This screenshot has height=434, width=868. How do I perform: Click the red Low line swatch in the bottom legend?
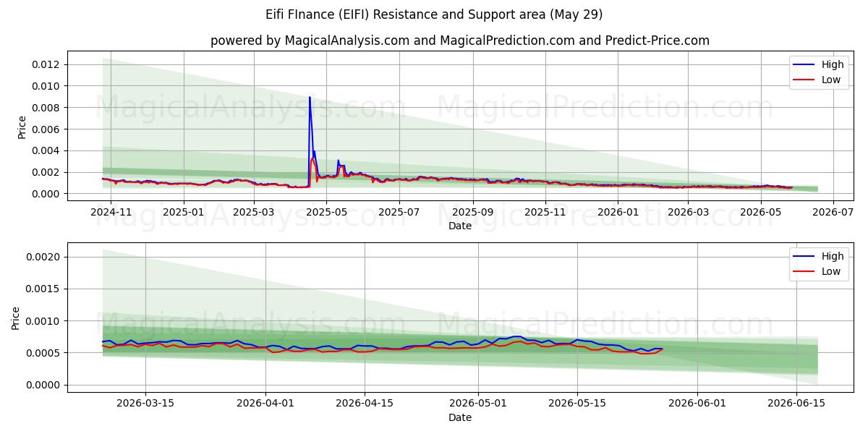804,272
